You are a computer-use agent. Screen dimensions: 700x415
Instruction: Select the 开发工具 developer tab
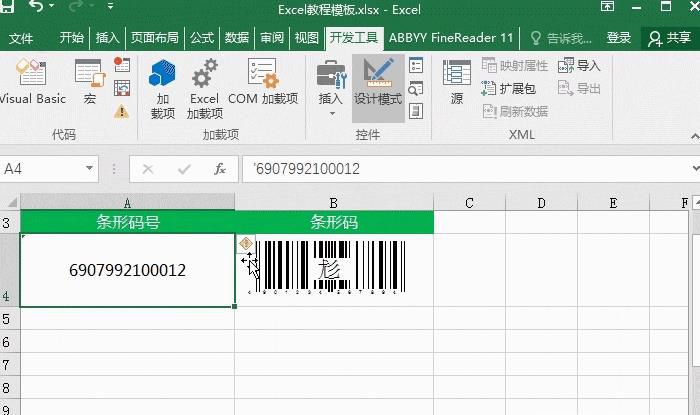tap(354, 38)
